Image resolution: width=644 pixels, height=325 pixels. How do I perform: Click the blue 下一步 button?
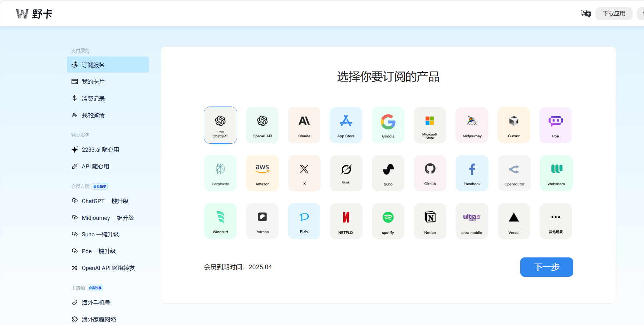pyautogui.click(x=546, y=267)
